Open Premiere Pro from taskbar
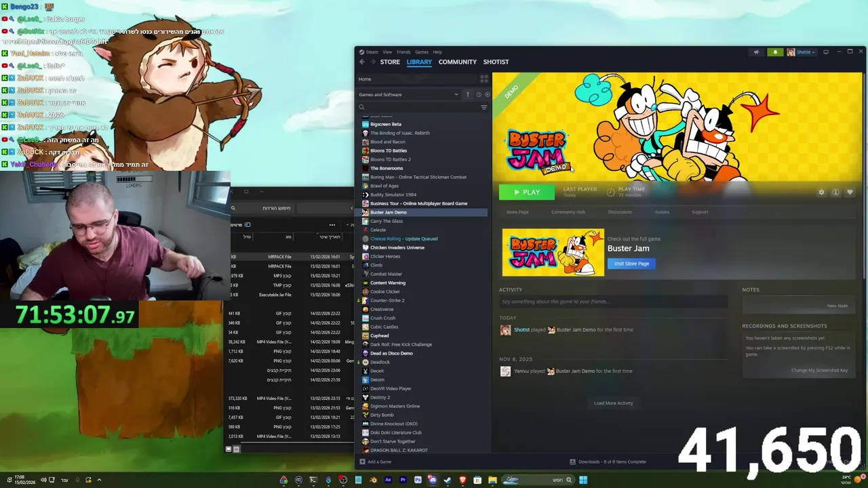 (403, 480)
